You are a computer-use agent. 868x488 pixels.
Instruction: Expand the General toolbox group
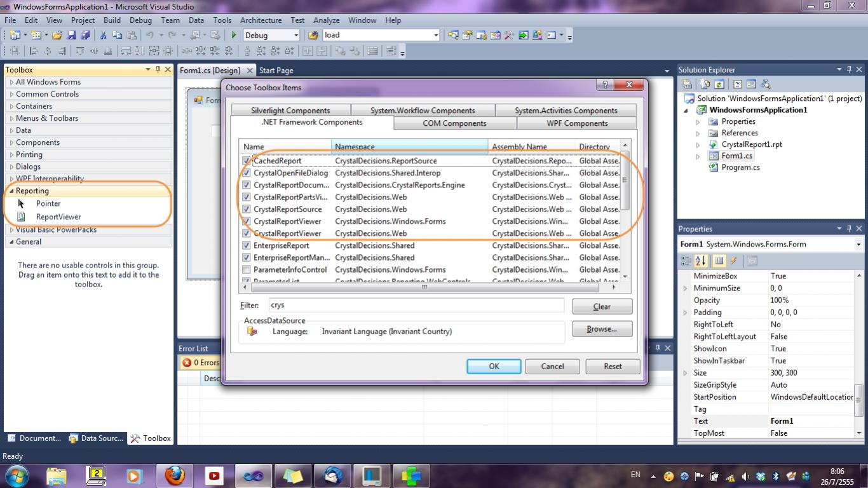click(x=11, y=241)
